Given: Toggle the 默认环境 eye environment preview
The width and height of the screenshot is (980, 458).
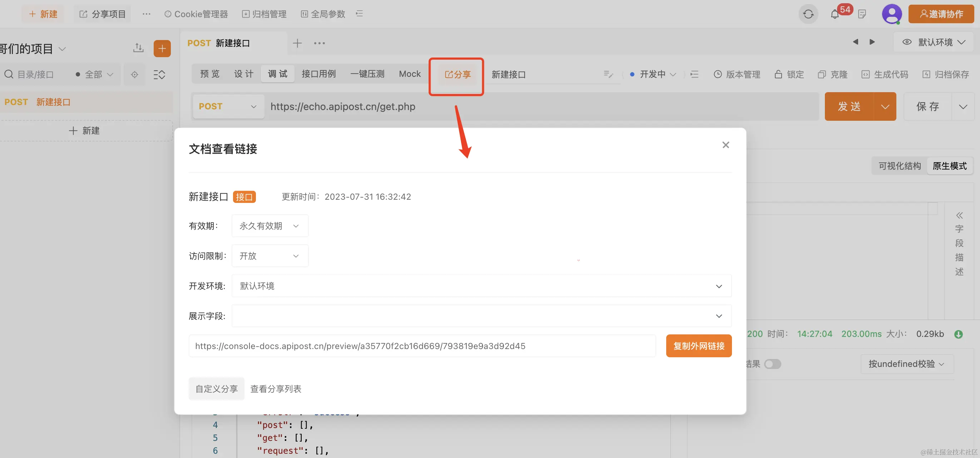Looking at the screenshot, I should pyautogui.click(x=907, y=42).
